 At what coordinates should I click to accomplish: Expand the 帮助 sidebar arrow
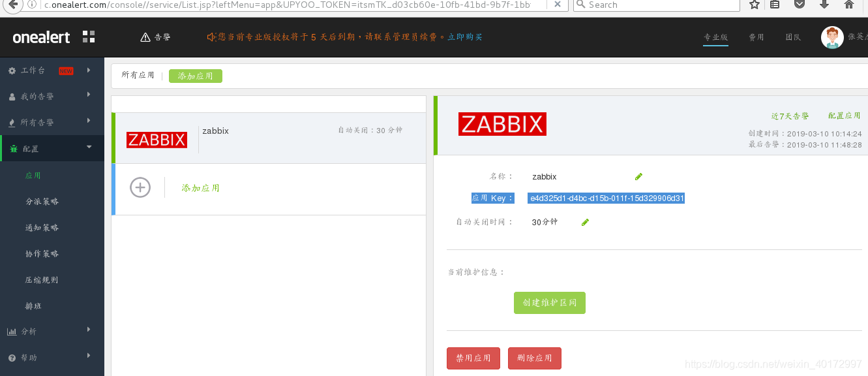tap(89, 356)
